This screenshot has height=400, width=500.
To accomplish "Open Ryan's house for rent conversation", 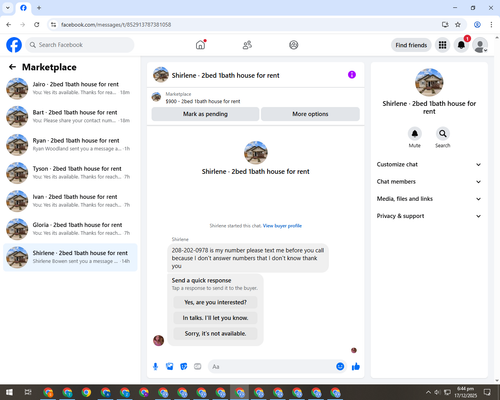I will tap(70, 145).
